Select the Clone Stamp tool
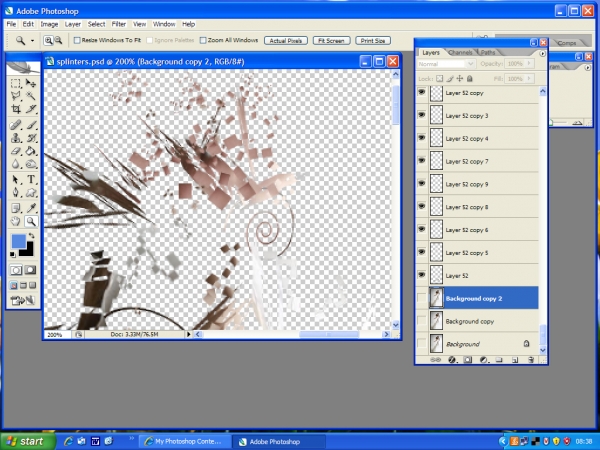The width and height of the screenshot is (600, 450). click(16, 138)
